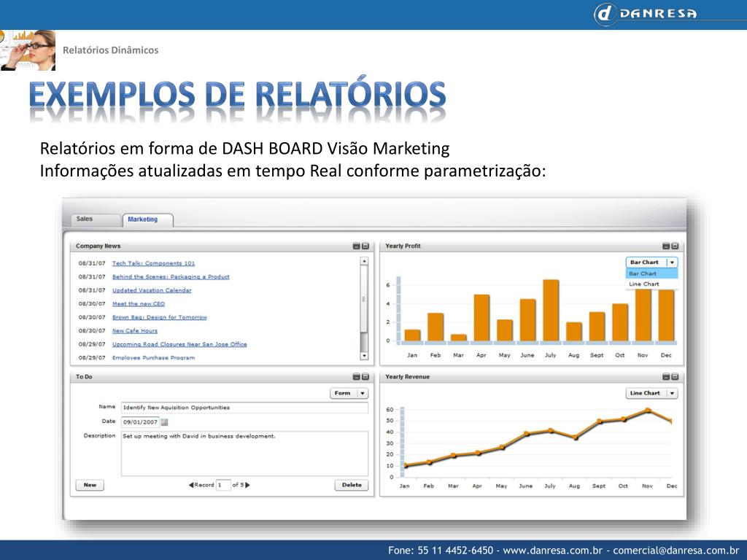Select the Marketing tab
The width and height of the screenshot is (747, 560).
(147, 219)
